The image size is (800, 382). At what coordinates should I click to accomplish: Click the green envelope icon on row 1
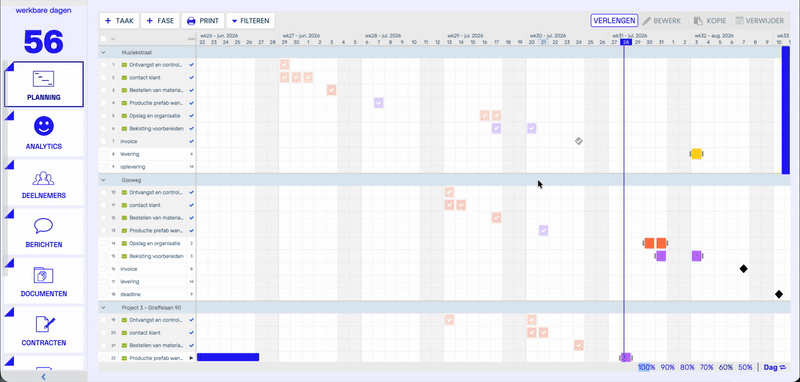coord(124,65)
